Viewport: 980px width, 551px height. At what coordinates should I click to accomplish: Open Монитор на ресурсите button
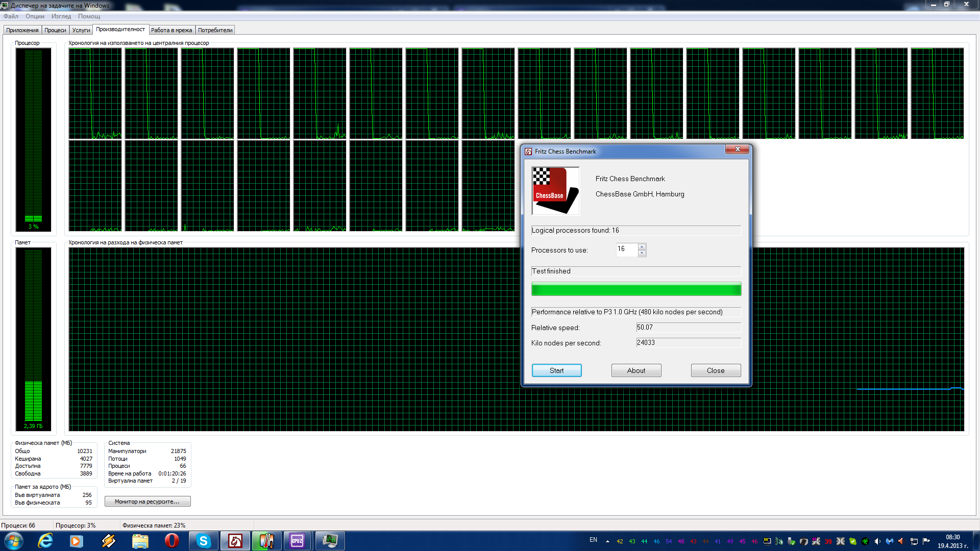(147, 502)
